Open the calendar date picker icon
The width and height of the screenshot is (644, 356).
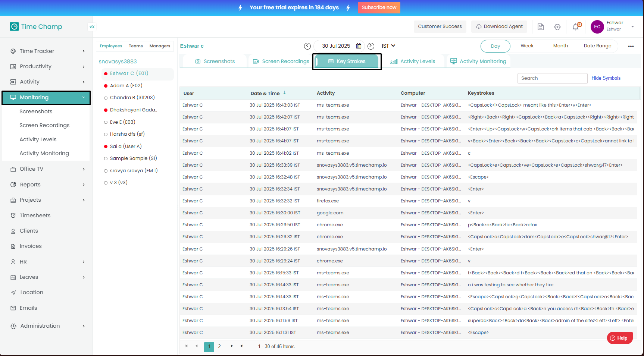click(x=359, y=46)
